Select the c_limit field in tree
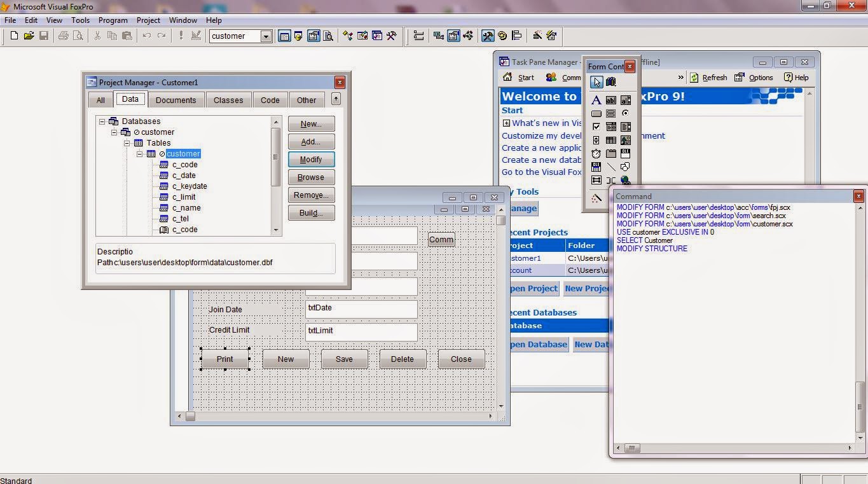The height and width of the screenshot is (484, 868). coord(184,197)
